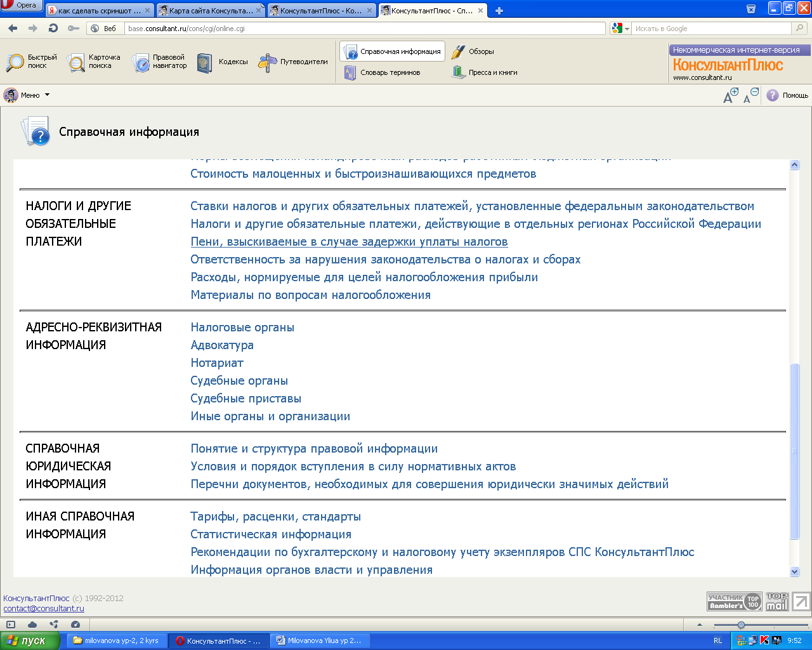Open Карточка поиска search card

[94, 62]
